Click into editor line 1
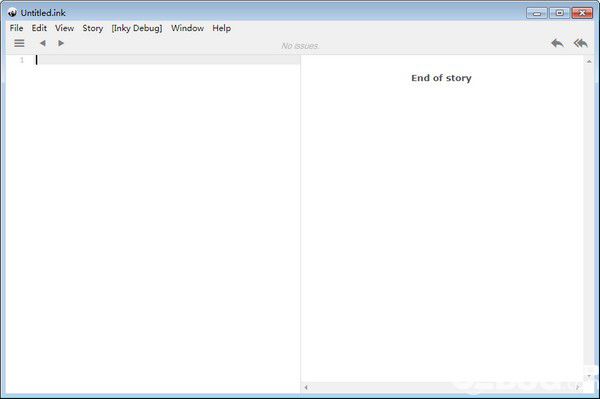The width and height of the screenshot is (600, 399). [168, 60]
